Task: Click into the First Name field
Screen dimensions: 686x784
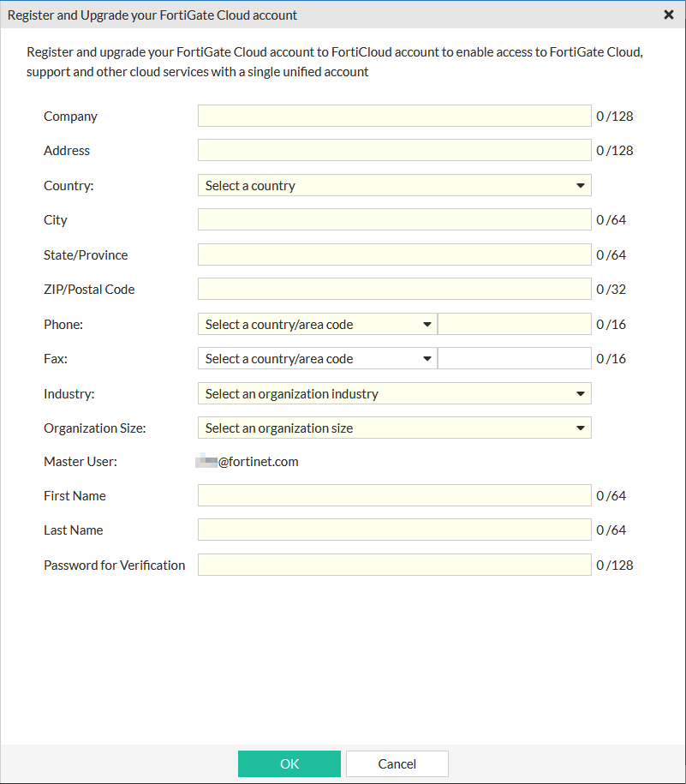Action: tap(394, 495)
